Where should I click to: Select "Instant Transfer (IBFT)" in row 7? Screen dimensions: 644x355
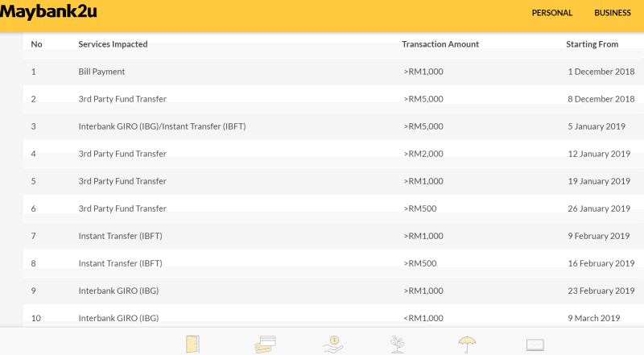pos(120,236)
